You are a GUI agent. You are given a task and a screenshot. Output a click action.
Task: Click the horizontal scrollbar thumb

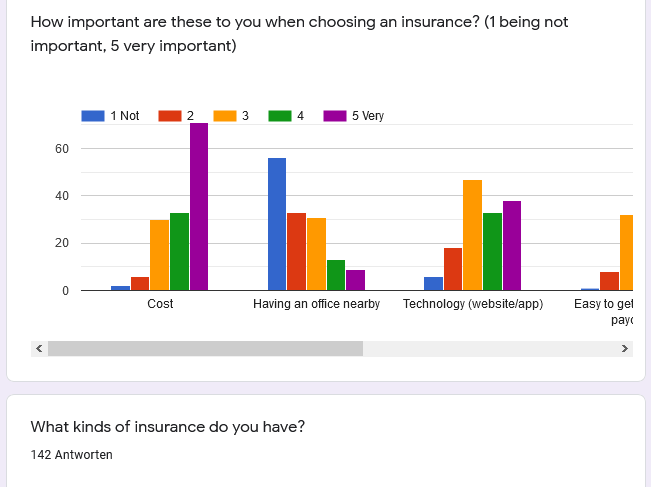coord(205,348)
